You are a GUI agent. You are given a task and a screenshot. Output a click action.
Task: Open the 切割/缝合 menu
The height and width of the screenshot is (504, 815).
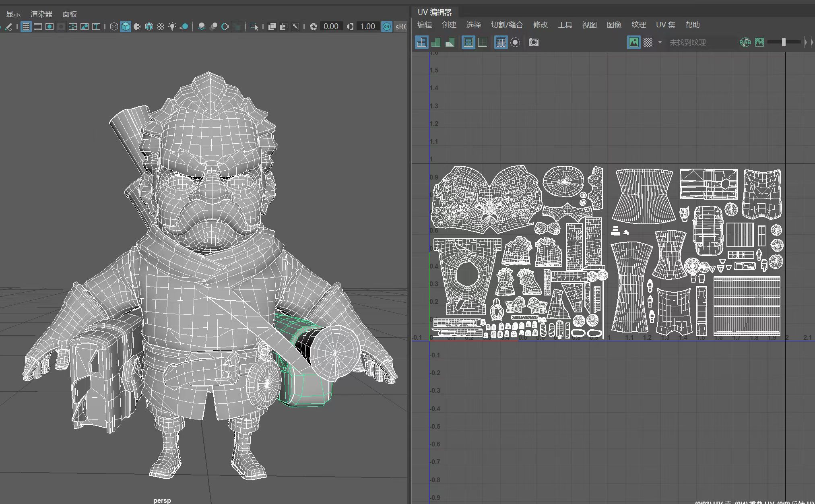[507, 25]
